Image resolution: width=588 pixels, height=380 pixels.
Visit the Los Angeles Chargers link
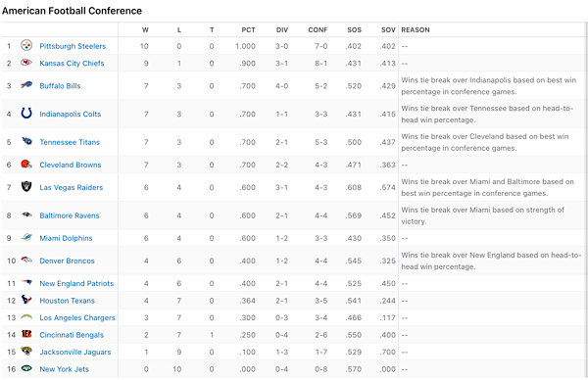77,317
